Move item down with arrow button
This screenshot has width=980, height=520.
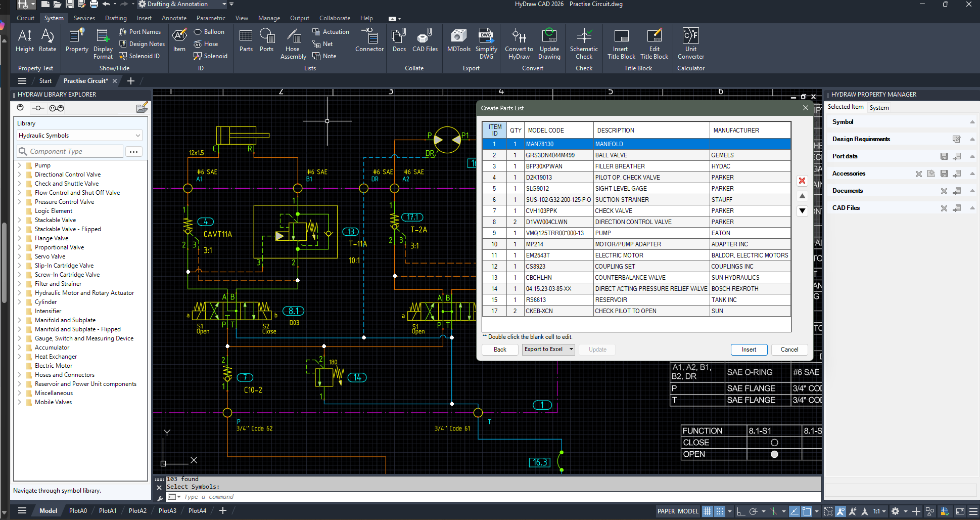[802, 211]
